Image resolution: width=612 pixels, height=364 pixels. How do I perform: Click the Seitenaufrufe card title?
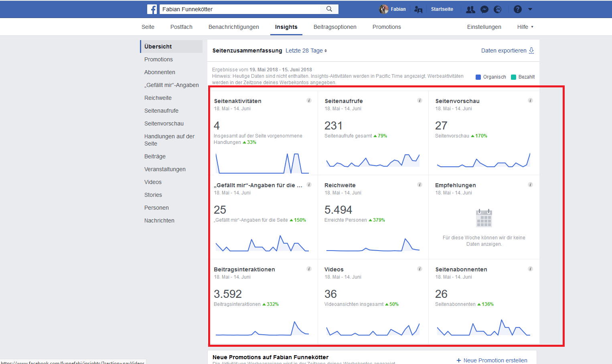344,101
